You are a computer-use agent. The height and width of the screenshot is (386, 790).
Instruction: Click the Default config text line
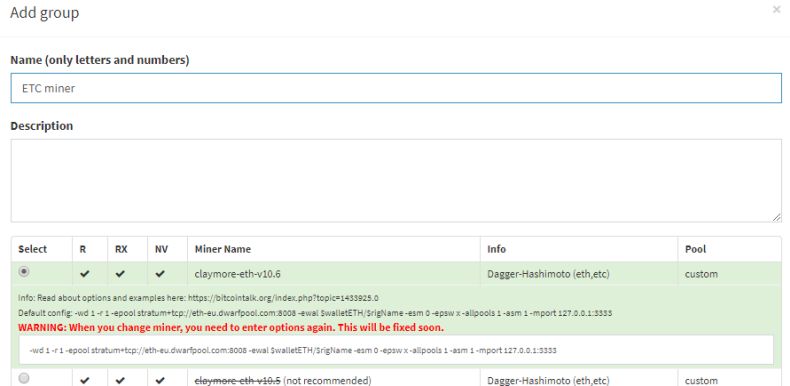(x=315, y=313)
